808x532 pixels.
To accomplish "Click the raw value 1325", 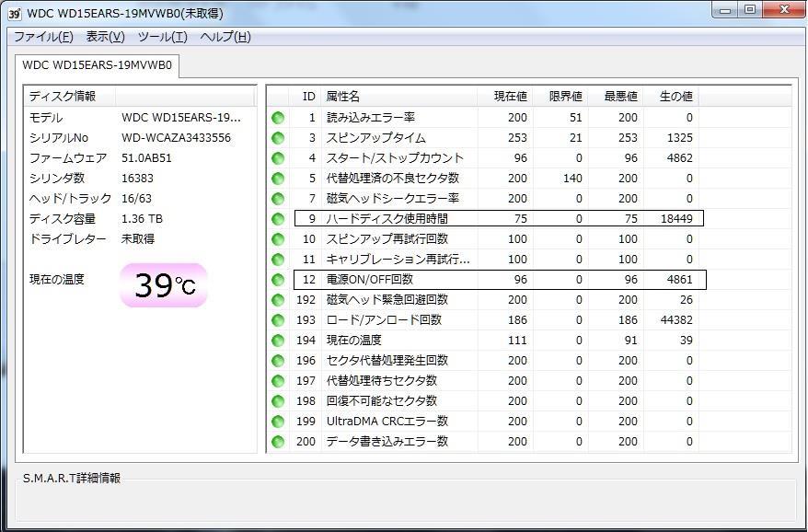I will 679,138.
